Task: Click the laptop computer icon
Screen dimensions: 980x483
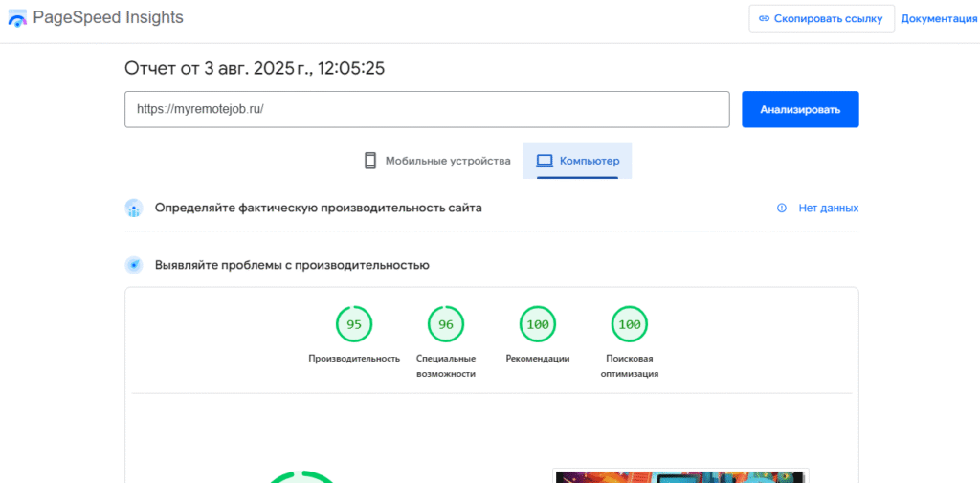Action: tap(545, 161)
